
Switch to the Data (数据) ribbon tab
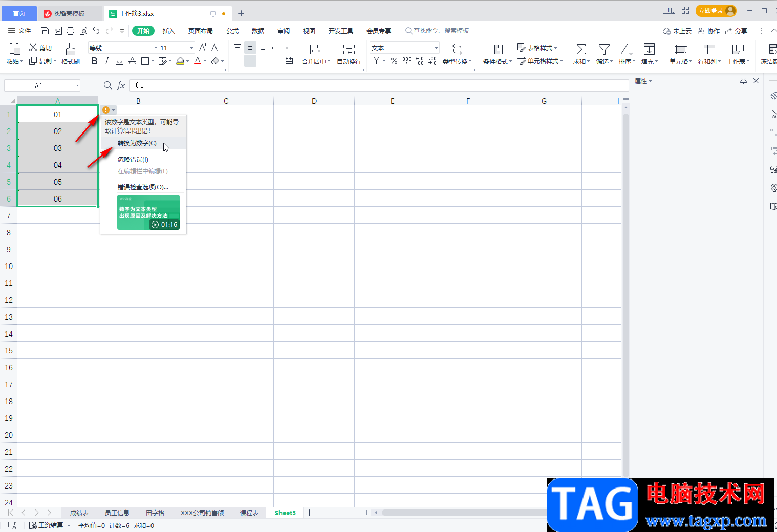pos(258,31)
